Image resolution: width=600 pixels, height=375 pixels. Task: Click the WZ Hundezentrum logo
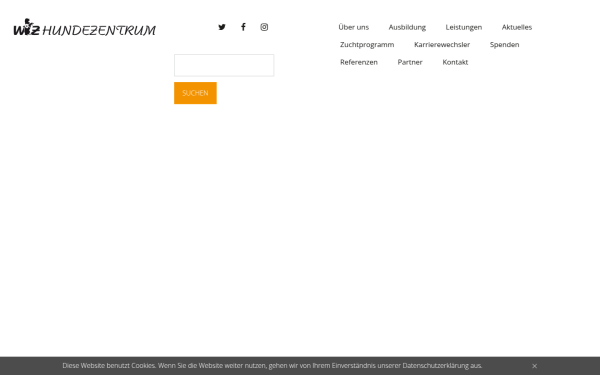point(85,28)
